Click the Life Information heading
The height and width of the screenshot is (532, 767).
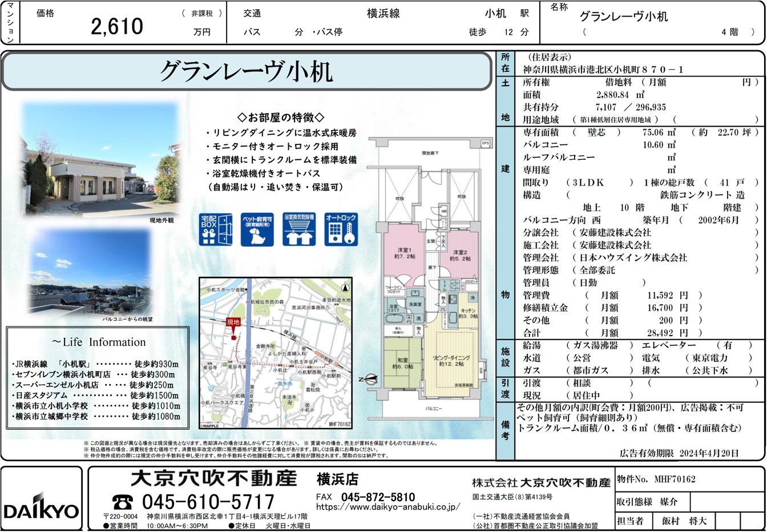[99, 342]
